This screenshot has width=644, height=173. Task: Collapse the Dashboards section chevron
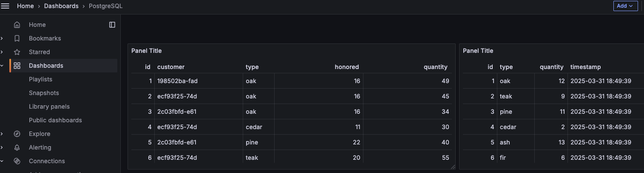pyautogui.click(x=2, y=66)
